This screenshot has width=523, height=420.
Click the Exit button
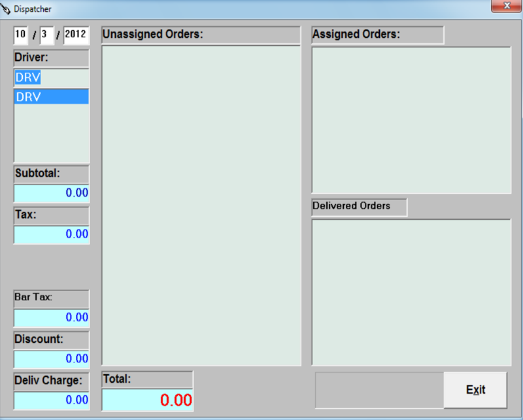[475, 390]
